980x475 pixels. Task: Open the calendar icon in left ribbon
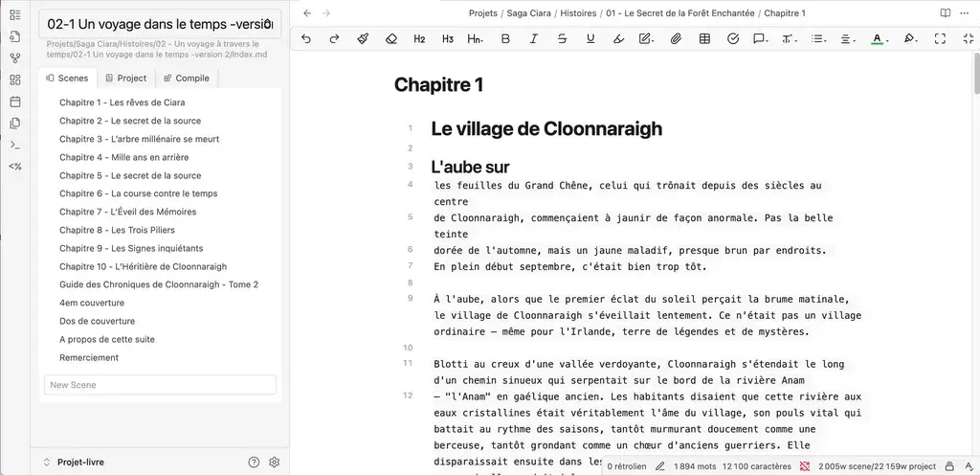coord(14,102)
